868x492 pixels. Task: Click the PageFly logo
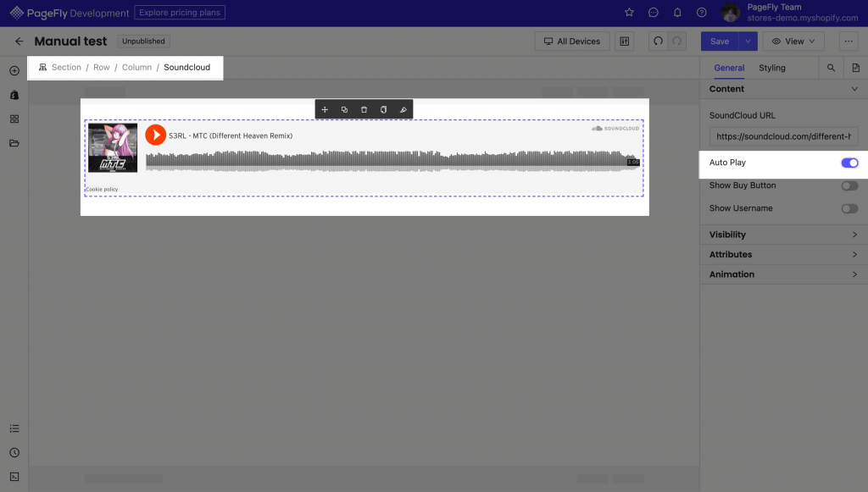(x=70, y=13)
